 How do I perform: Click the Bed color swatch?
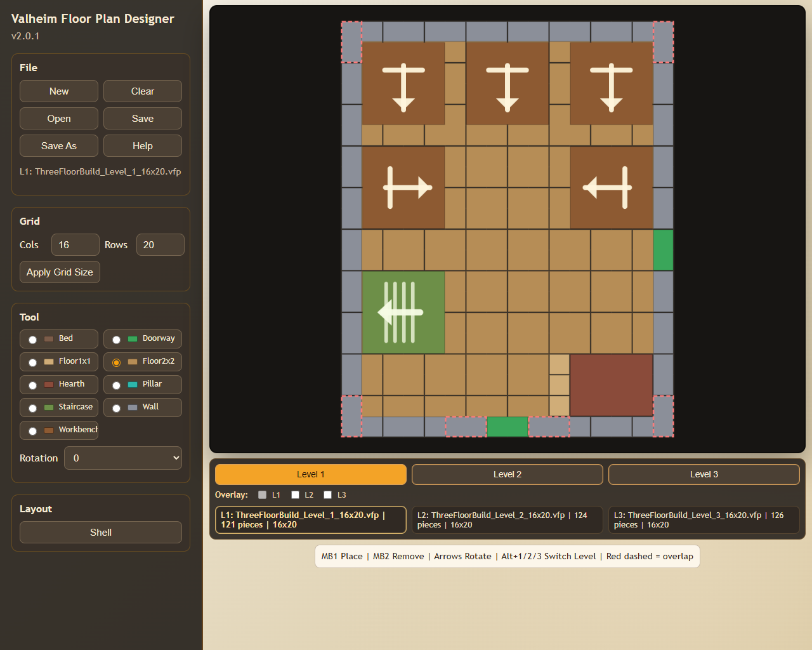[49, 339]
